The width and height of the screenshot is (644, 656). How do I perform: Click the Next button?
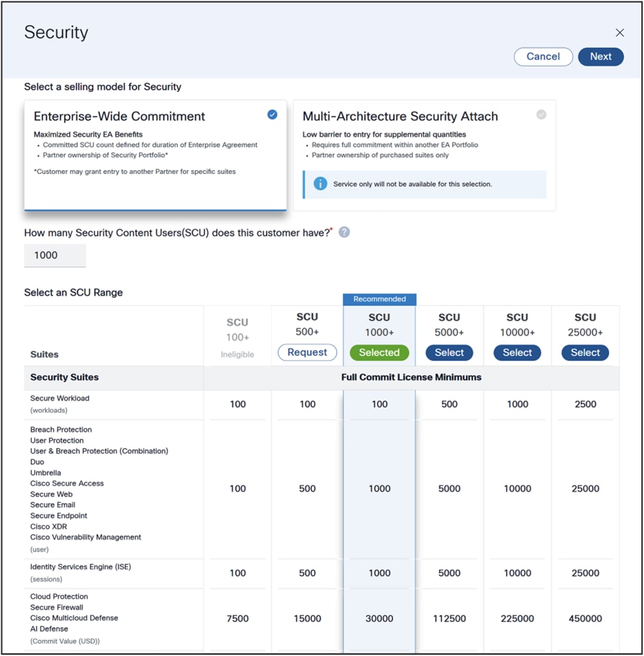point(600,56)
